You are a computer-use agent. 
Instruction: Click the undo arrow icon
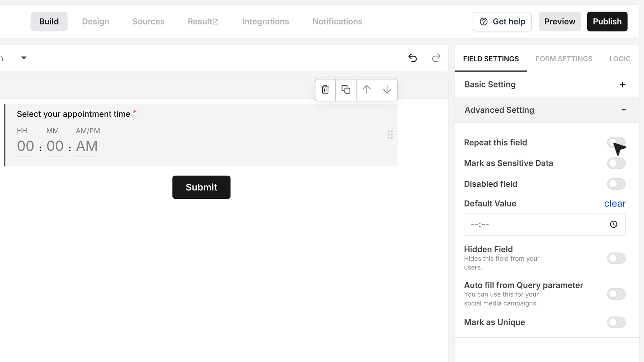413,58
